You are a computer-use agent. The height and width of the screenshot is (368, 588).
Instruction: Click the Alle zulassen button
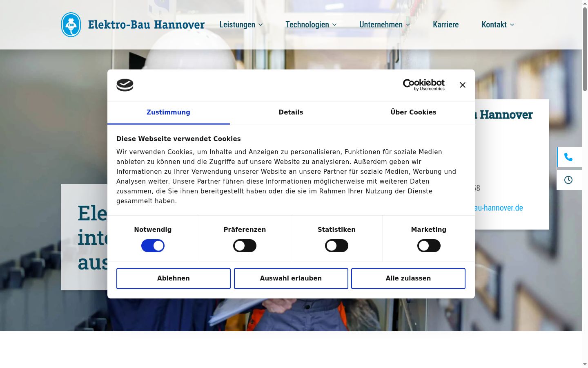(408, 278)
